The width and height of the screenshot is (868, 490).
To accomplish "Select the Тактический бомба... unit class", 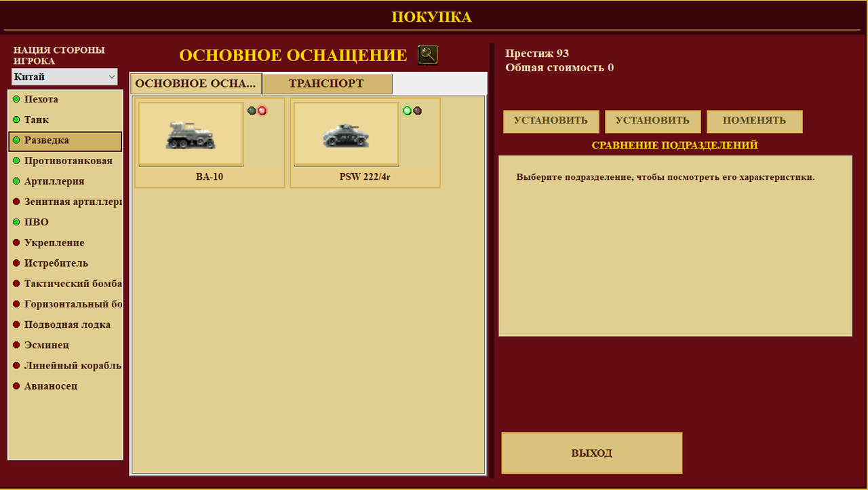I will 65,283.
